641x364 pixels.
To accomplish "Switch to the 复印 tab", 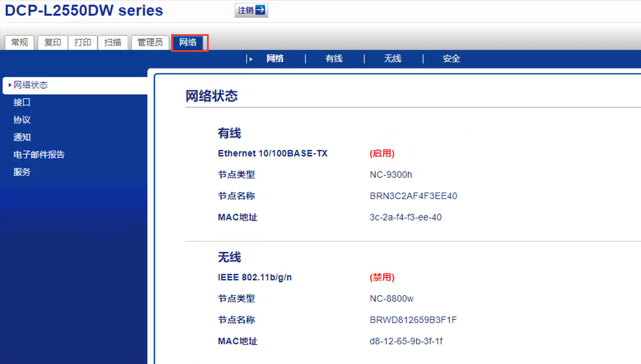I will tap(52, 42).
